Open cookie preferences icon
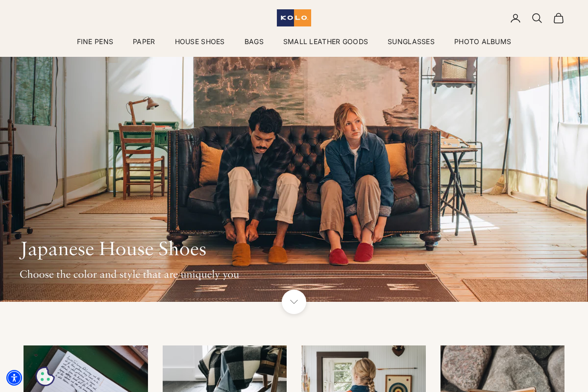The width and height of the screenshot is (588, 392). [45, 376]
